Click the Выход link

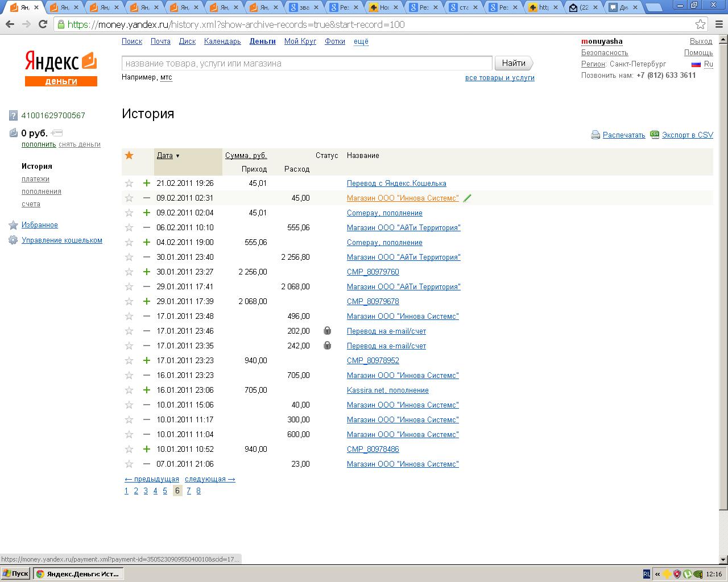(x=701, y=41)
